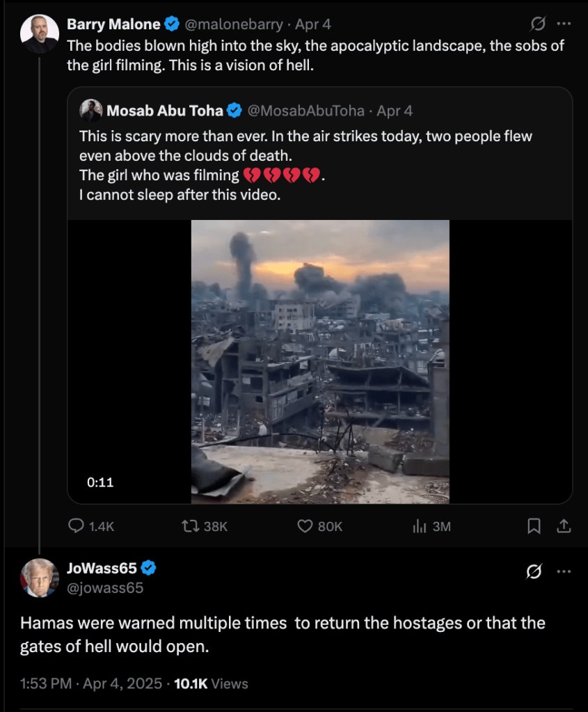Open Barry Malone's profile picture

[x=39, y=33]
